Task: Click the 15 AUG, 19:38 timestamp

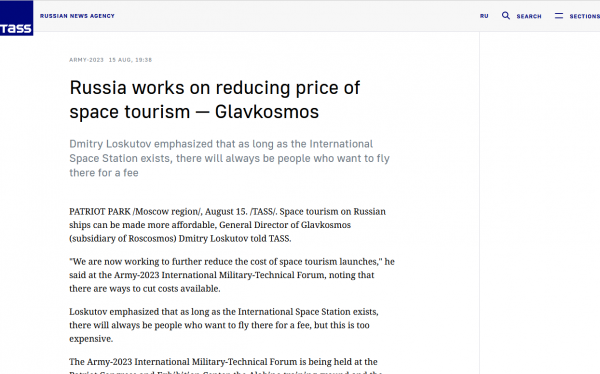Action: (x=130, y=60)
